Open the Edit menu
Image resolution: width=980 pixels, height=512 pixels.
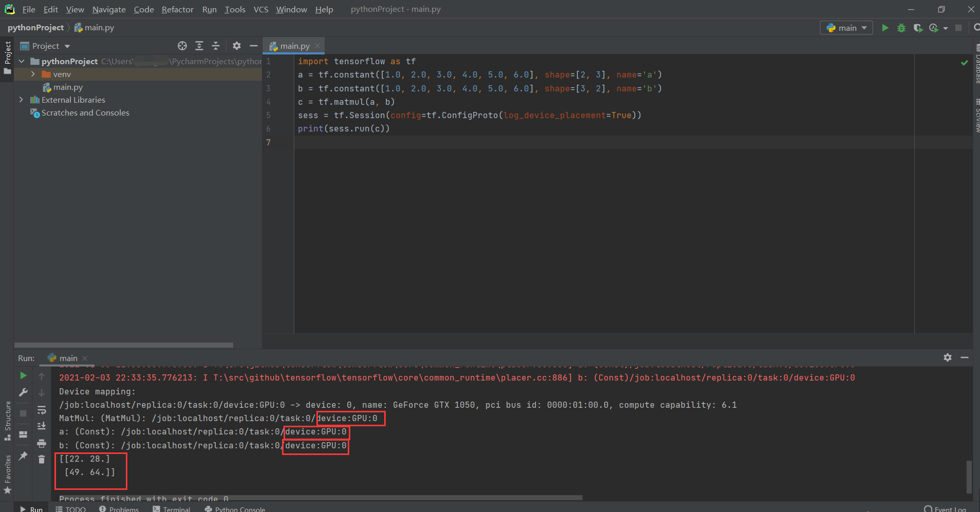pyautogui.click(x=50, y=9)
